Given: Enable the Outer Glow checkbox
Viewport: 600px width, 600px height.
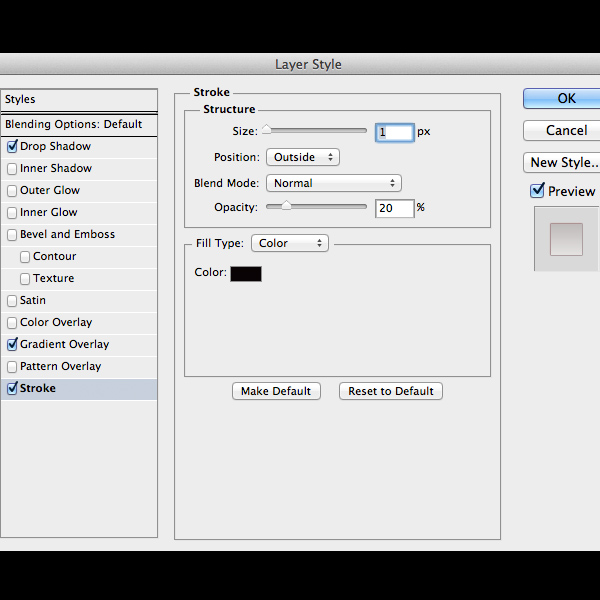Looking at the screenshot, I should tap(12, 191).
